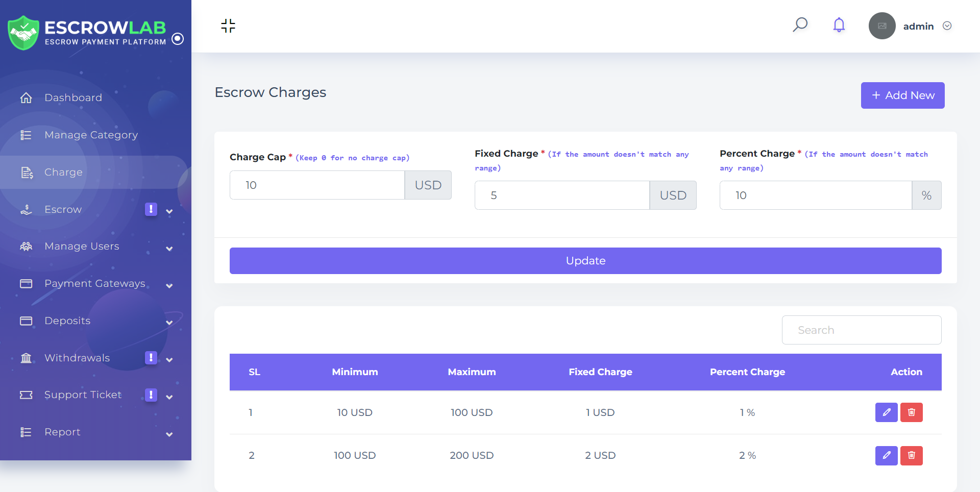Image resolution: width=980 pixels, height=492 pixels.
Task: Click the fullscreen toggle icon in header
Action: (x=228, y=26)
